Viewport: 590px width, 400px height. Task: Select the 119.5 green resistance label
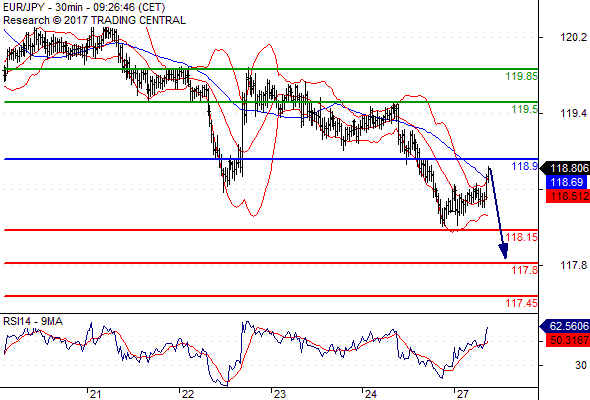(525, 109)
